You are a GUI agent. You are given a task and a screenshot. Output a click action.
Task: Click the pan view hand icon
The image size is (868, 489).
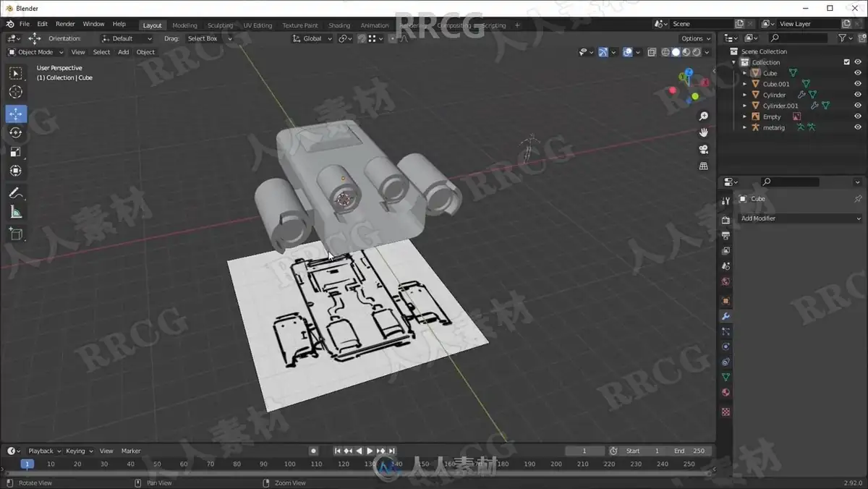(703, 132)
